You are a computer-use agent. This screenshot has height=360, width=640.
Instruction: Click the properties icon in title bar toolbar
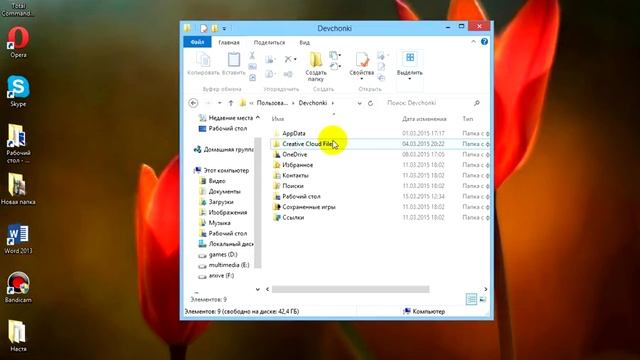click(x=203, y=28)
